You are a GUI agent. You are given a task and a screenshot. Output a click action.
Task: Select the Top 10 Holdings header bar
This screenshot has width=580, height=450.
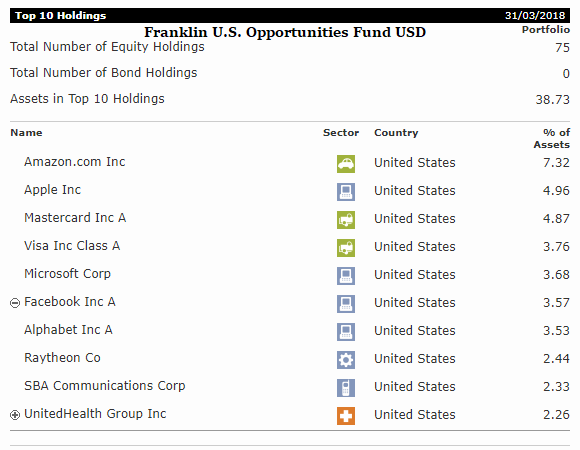pyautogui.click(x=290, y=16)
